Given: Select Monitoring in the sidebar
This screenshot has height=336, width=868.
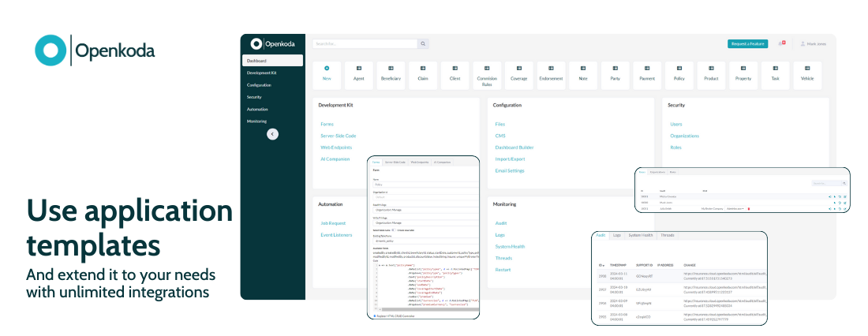Looking at the screenshot, I should click(x=257, y=121).
